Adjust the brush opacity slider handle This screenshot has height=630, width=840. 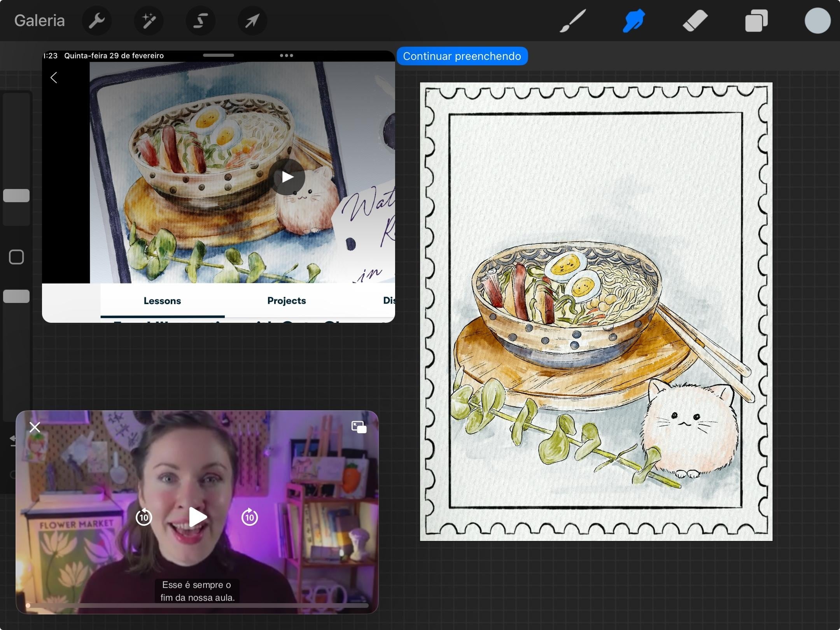(16, 296)
